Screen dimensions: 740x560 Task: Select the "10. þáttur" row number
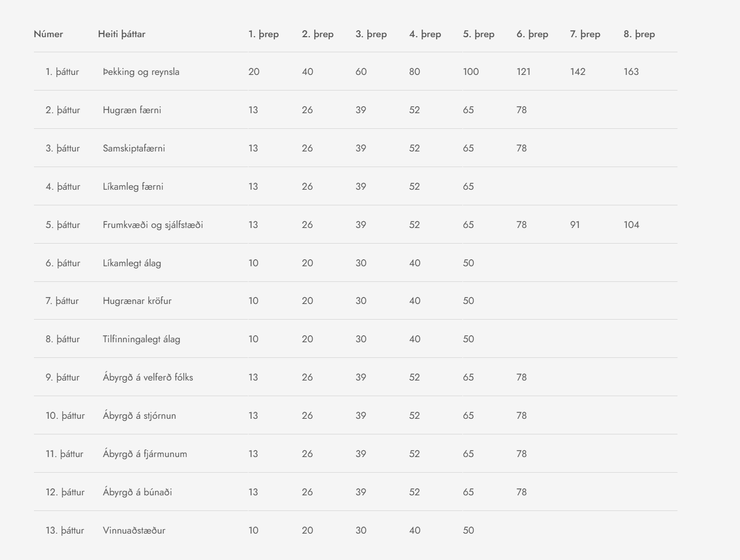point(65,416)
